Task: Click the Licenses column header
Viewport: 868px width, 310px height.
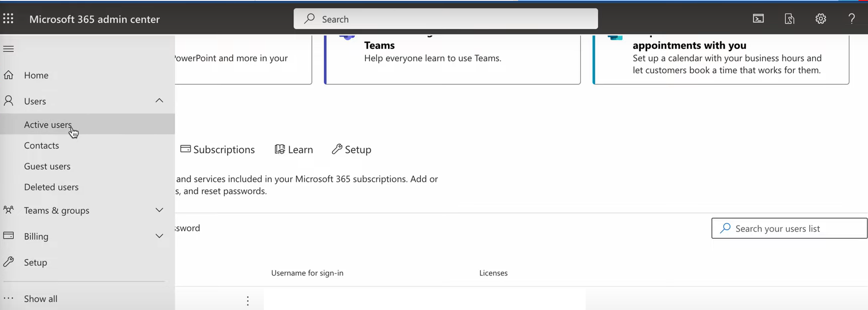Action: tap(494, 273)
